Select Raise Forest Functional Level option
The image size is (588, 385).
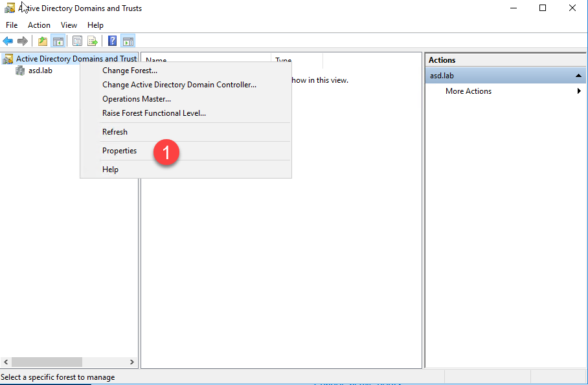pos(154,113)
